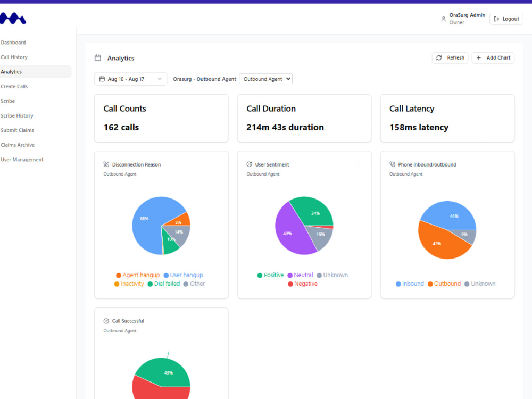532x399 pixels.
Task: Click the 43% slice in Call Successful chart
Action: (166, 373)
